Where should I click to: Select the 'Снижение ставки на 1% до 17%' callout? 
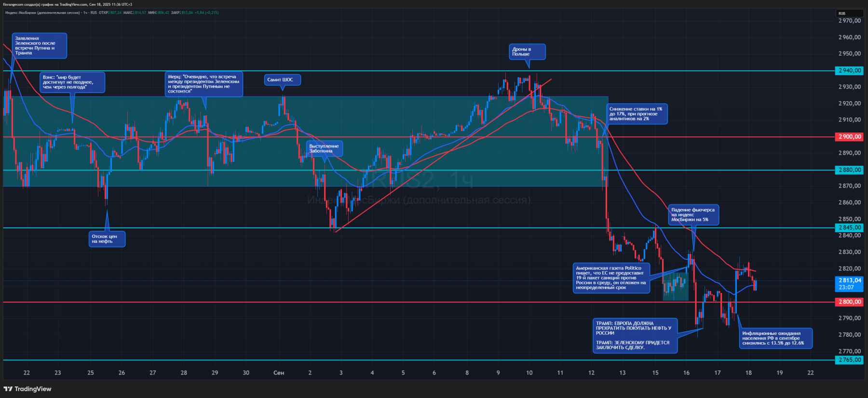point(637,114)
